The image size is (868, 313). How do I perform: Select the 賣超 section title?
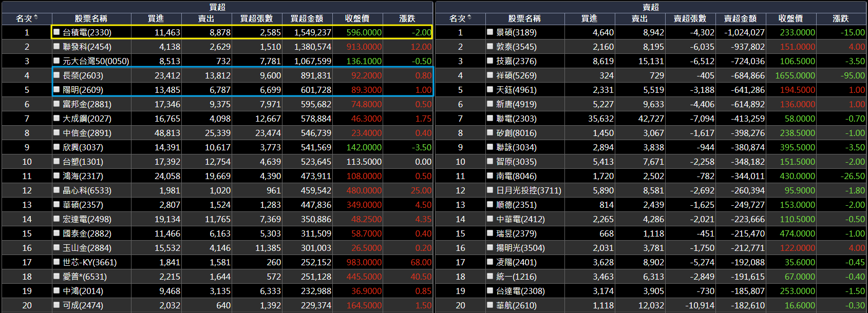pyautogui.click(x=651, y=7)
